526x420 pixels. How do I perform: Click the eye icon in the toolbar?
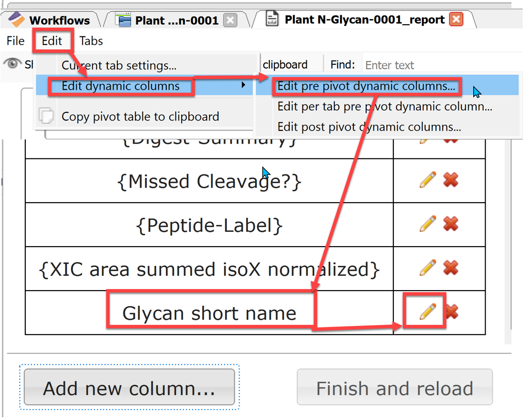12,64
